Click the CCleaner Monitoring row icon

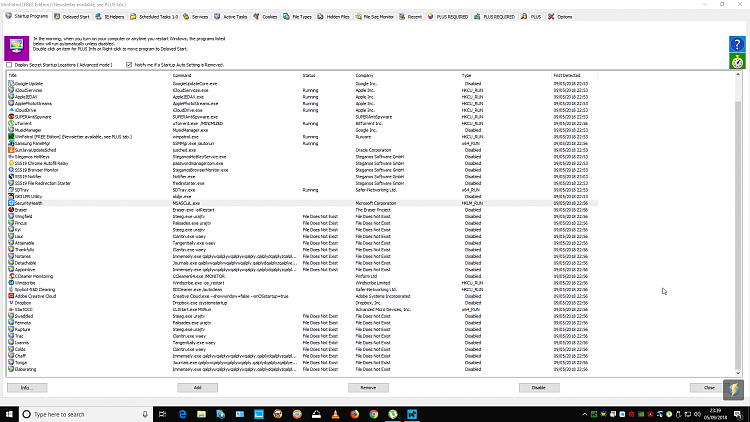[11, 276]
